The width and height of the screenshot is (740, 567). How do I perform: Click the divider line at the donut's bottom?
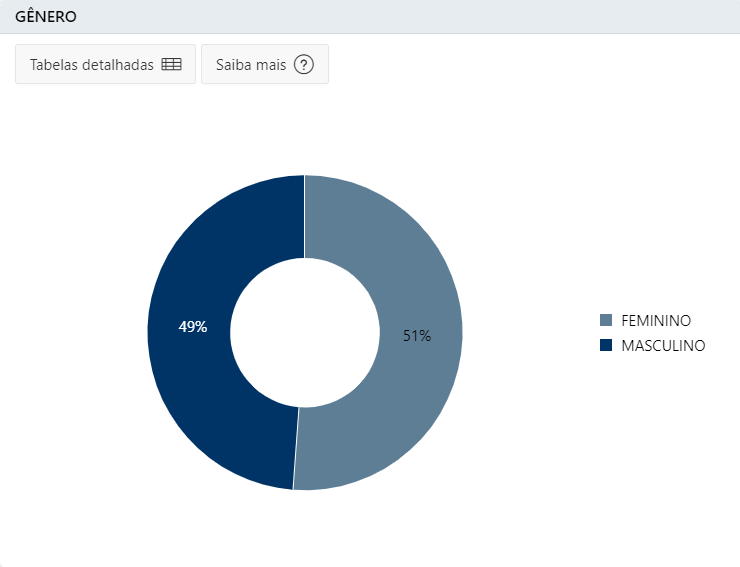(x=296, y=448)
